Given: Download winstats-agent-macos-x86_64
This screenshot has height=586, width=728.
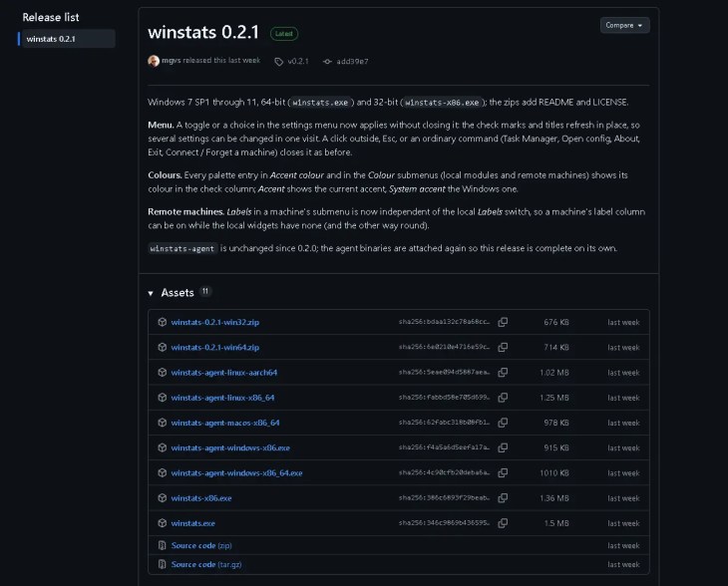Looking at the screenshot, I should pos(225,423).
